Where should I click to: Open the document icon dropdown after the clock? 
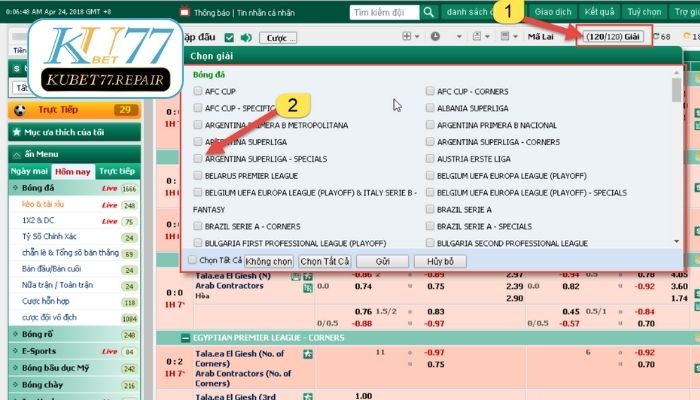pyautogui.click(x=481, y=37)
